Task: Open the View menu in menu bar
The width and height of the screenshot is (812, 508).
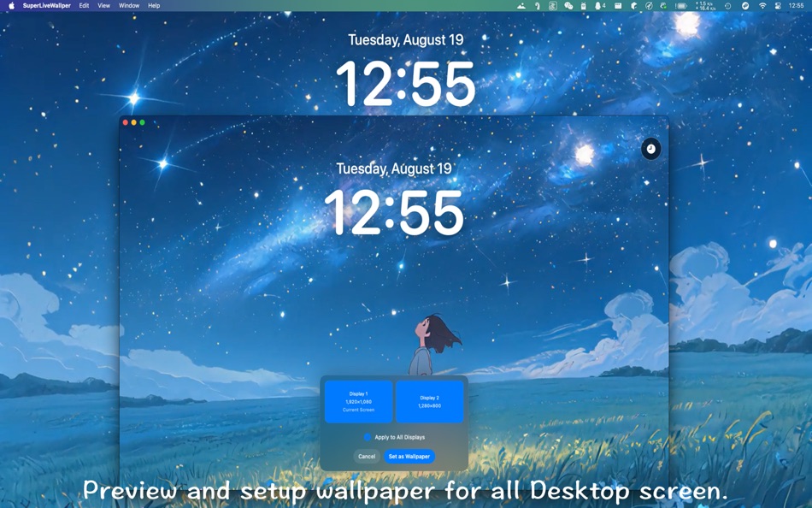Action: tap(103, 5)
